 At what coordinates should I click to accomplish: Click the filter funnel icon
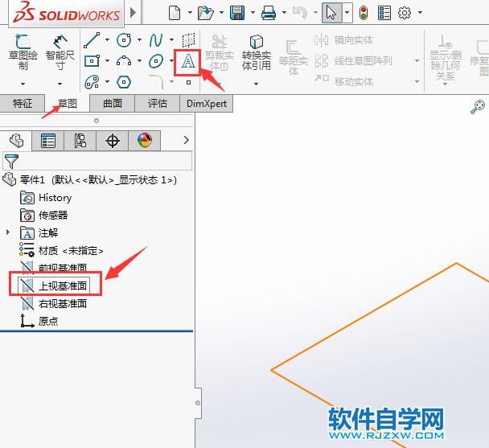11,162
